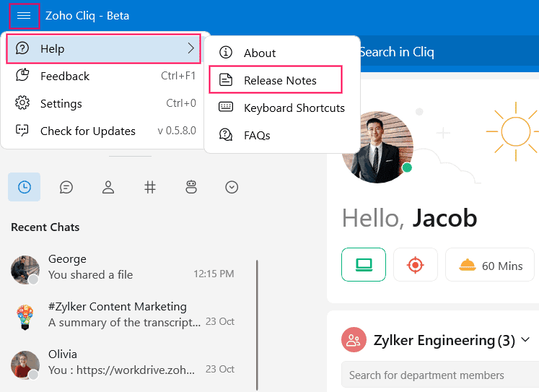Viewport: 539px width, 392px height.
Task: Open FAQs from the submenu
Action: [256, 135]
